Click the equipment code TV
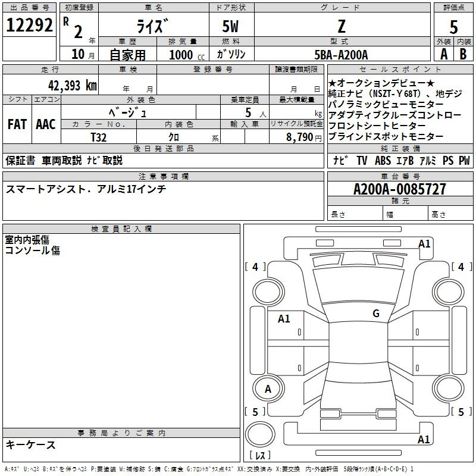This screenshot has width=476, height=476. pos(362,161)
